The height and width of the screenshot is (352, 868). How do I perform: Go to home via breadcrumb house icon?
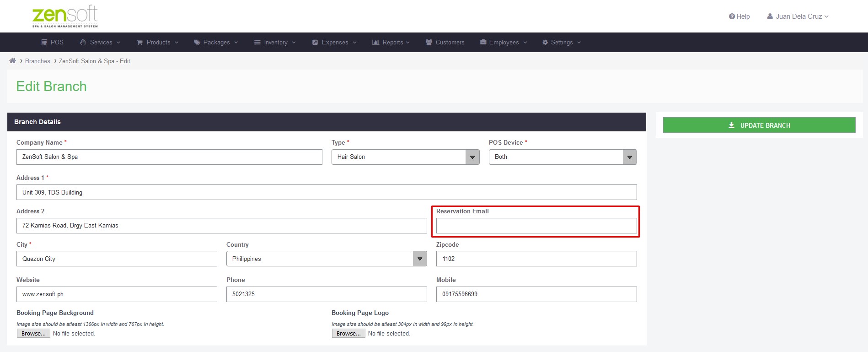click(12, 61)
